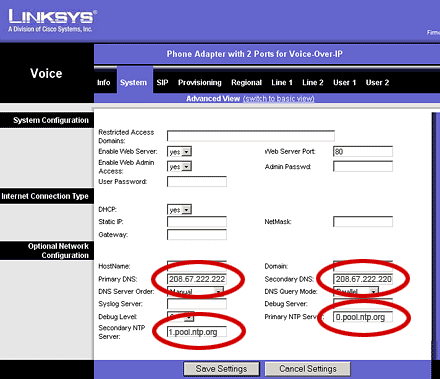Open the Info tab

(104, 82)
